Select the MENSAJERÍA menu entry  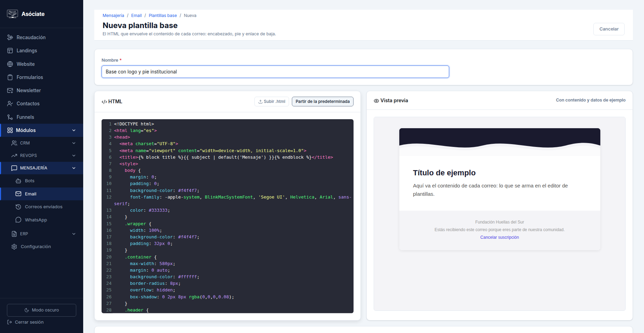point(42,168)
